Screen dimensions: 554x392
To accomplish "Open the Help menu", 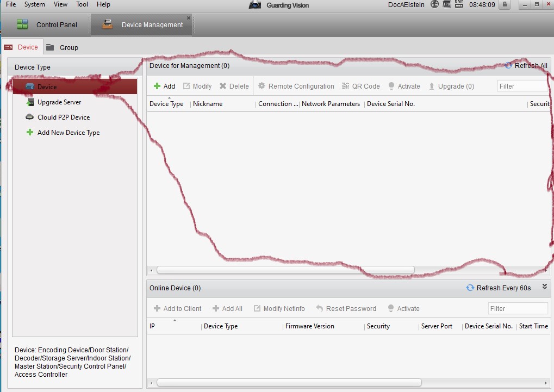I will coord(103,4).
